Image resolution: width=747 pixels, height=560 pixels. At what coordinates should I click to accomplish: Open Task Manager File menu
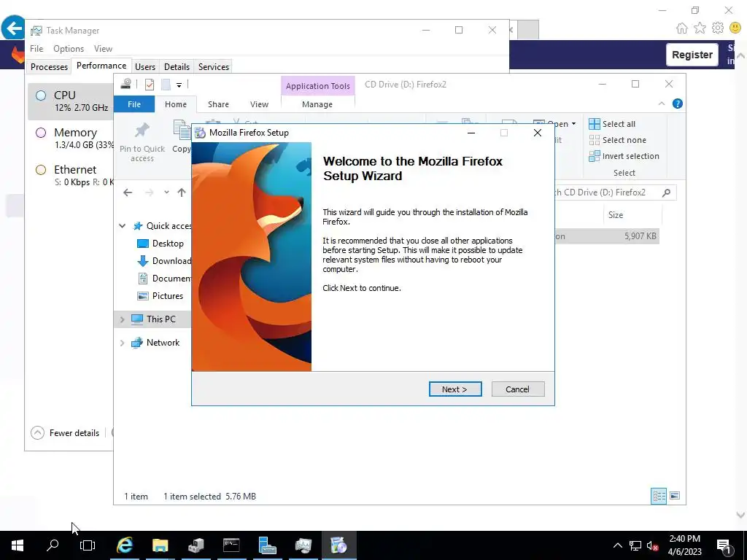click(x=36, y=49)
